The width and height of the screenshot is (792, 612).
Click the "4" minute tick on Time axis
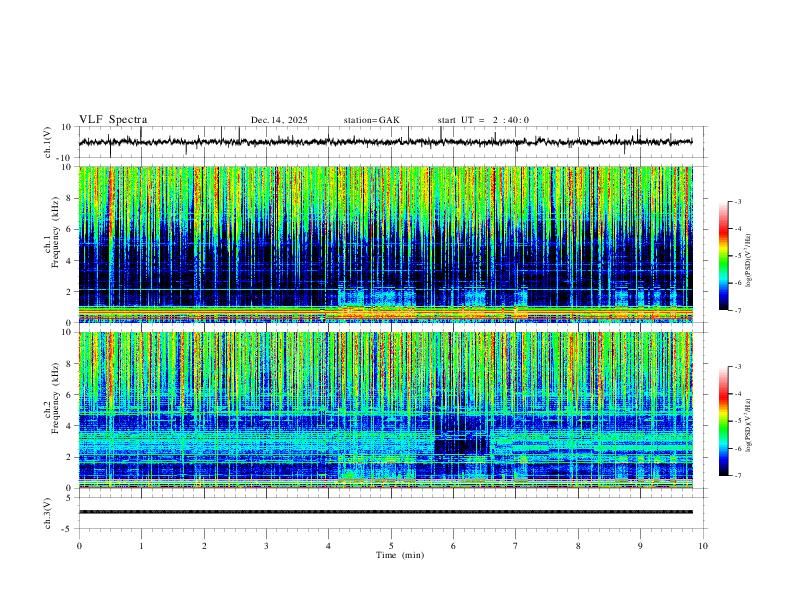(x=328, y=546)
